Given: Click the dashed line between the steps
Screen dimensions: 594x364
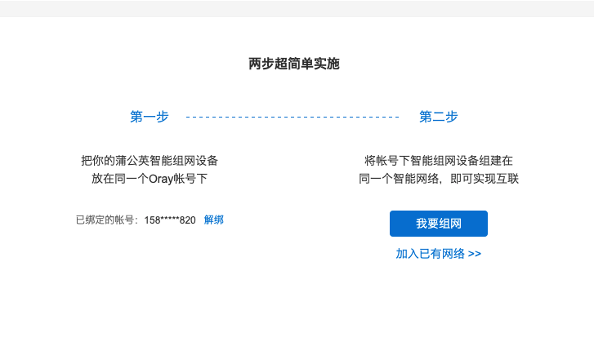Looking at the screenshot, I should (293, 118).
